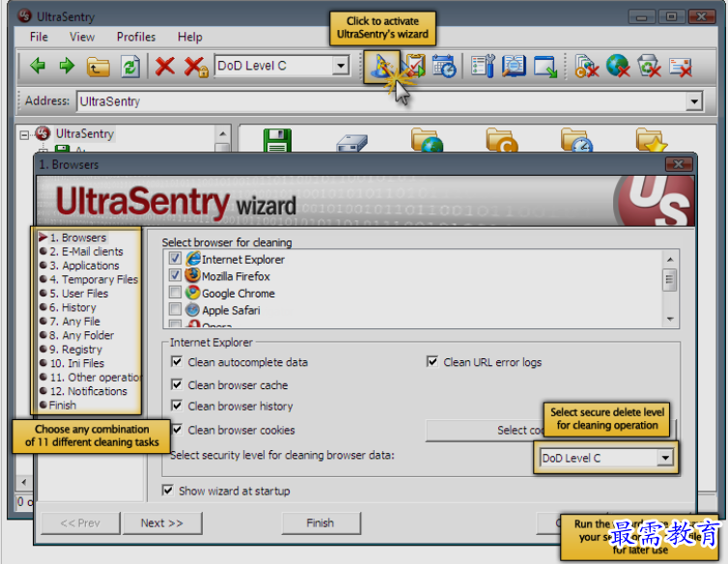Go to wizard step 3. Applications
The height and width of the screenshot is (564, 728).
coord(85,266)
